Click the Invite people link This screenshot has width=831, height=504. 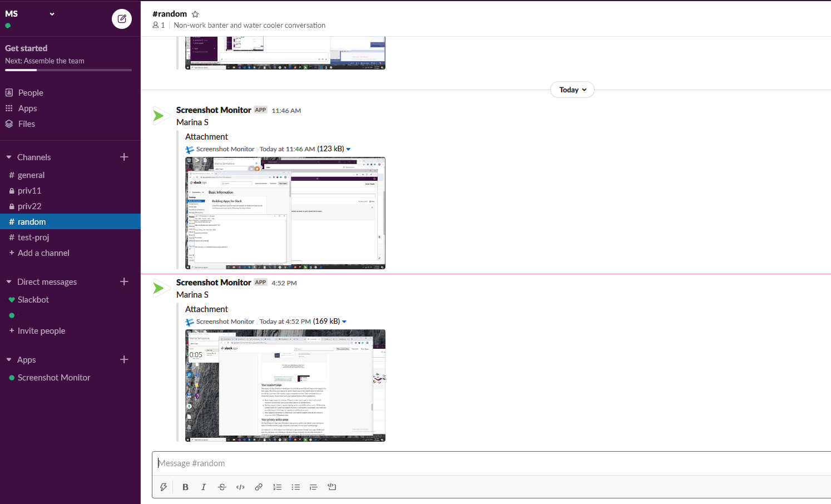pyautogui.click(x=41, y=330)
